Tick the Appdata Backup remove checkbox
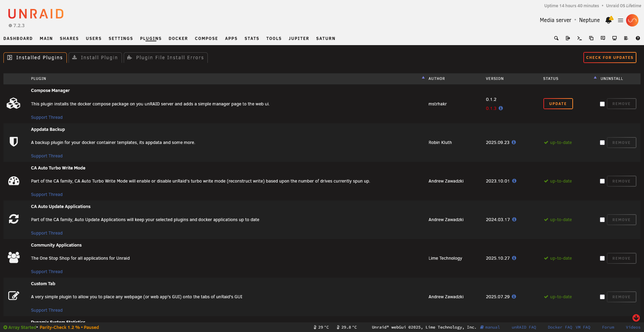 602,142
